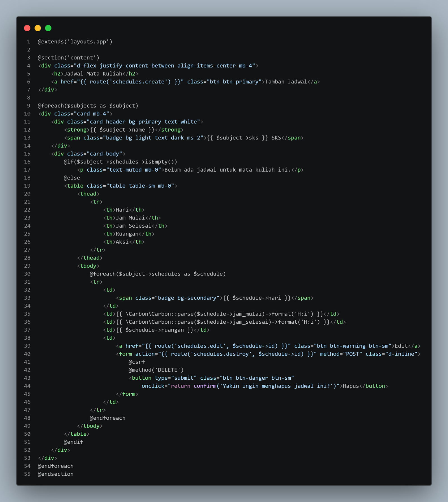Click the @csrf directive

point(137,362)
